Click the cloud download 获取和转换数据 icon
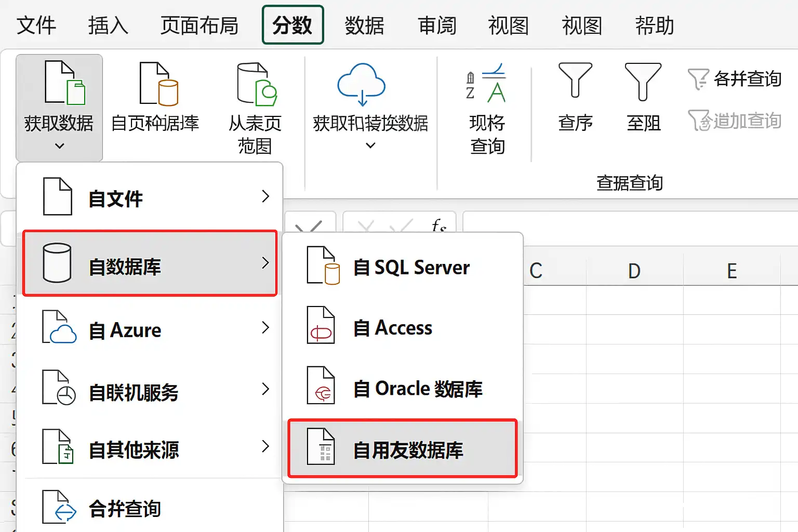 [361, 84]
